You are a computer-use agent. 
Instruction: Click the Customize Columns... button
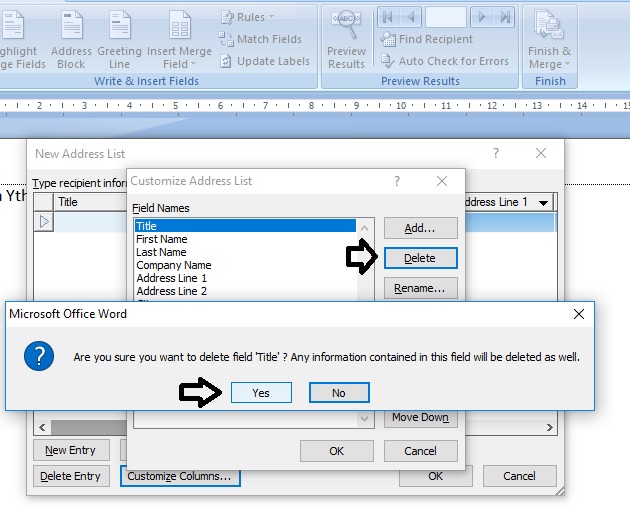[180, 476]
